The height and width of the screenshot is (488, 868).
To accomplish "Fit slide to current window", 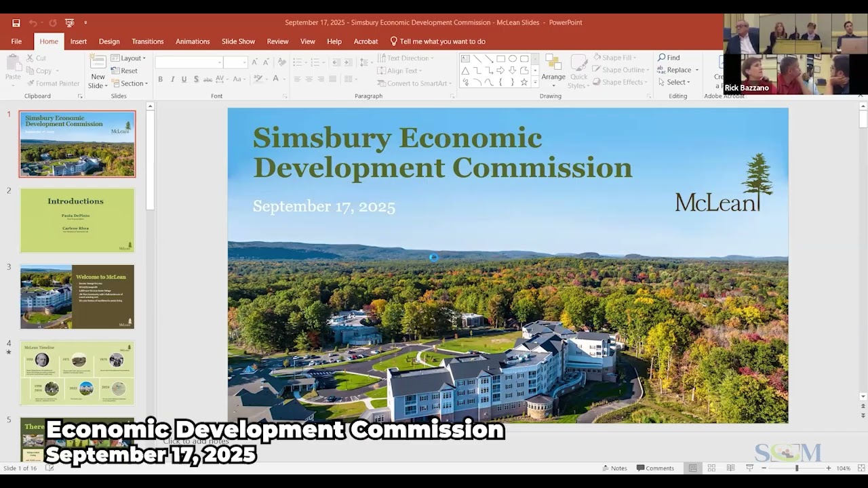I will (858, 468).
